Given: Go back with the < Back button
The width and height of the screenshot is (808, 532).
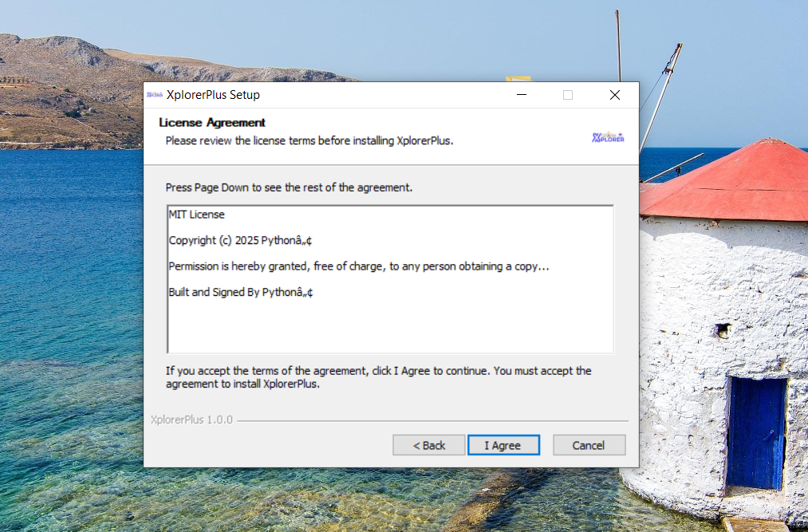Looking at the screenshot, I should pyautogui.click(x=428, y=445).
